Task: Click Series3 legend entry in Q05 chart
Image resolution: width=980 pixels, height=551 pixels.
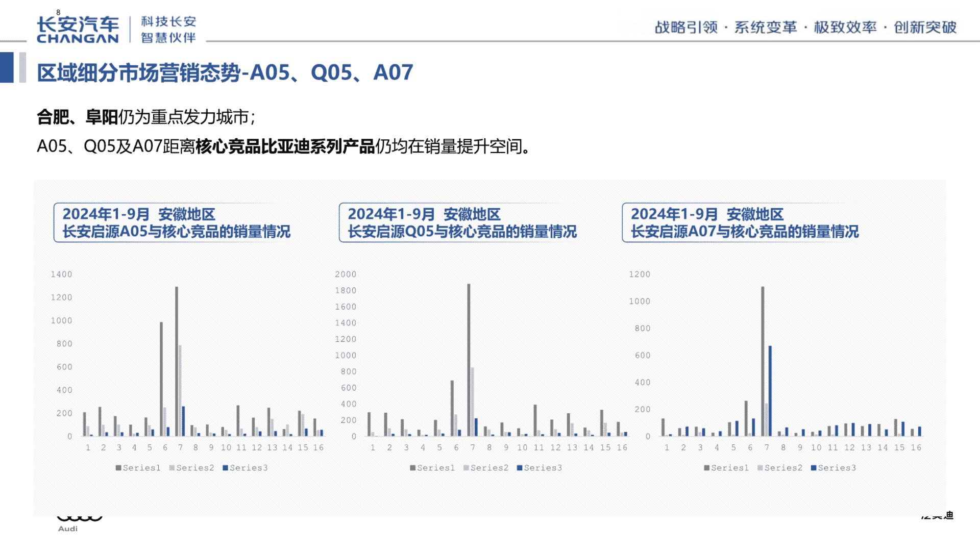Action: [540, 468]
